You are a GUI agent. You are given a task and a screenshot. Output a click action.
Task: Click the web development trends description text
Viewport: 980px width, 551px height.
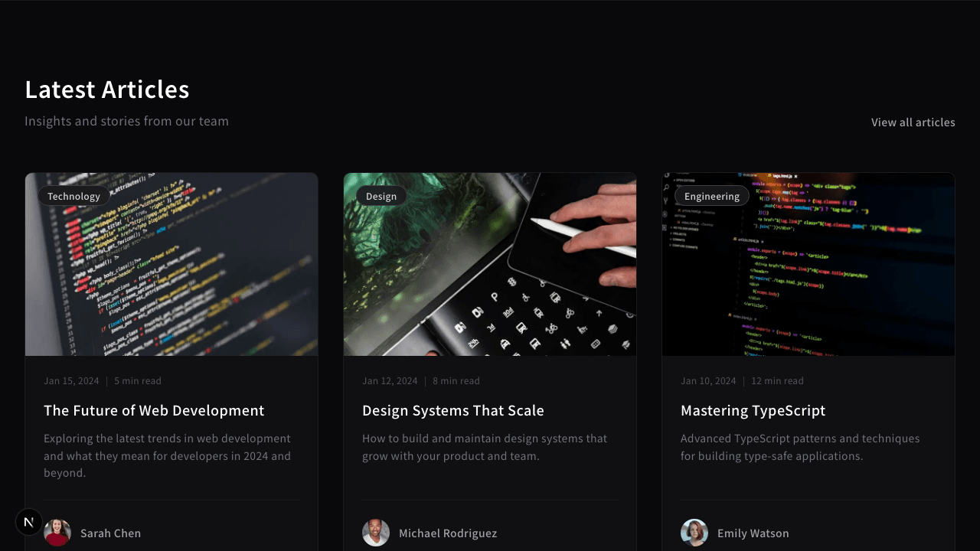pos(168,455)
